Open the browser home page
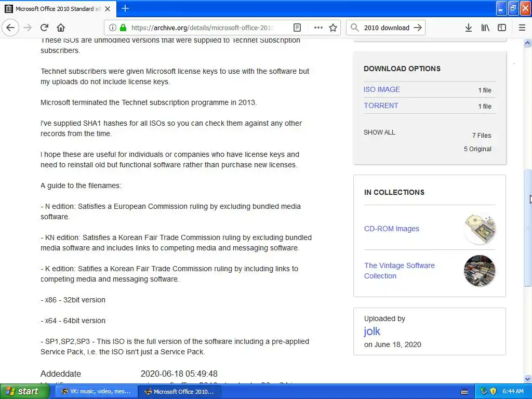Image resolution: width=532 pixels, height=399 pixels. click(61, 28)
